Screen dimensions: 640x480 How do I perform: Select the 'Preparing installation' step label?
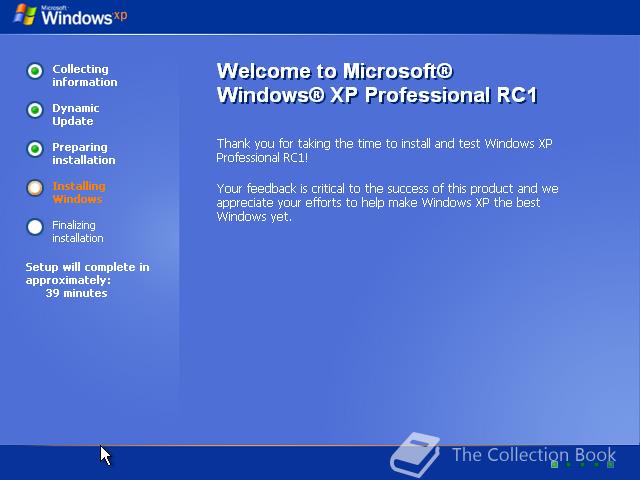coord(84,154)
